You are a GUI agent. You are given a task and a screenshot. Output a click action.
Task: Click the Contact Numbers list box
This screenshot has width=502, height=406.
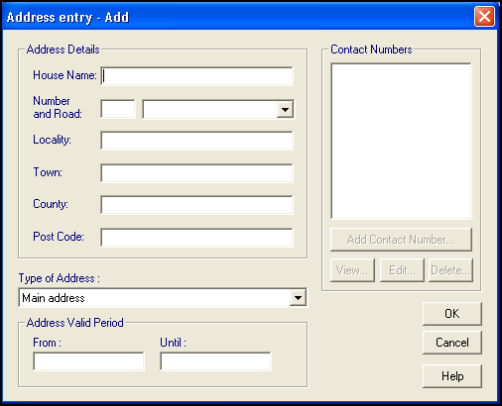[401, 141]
